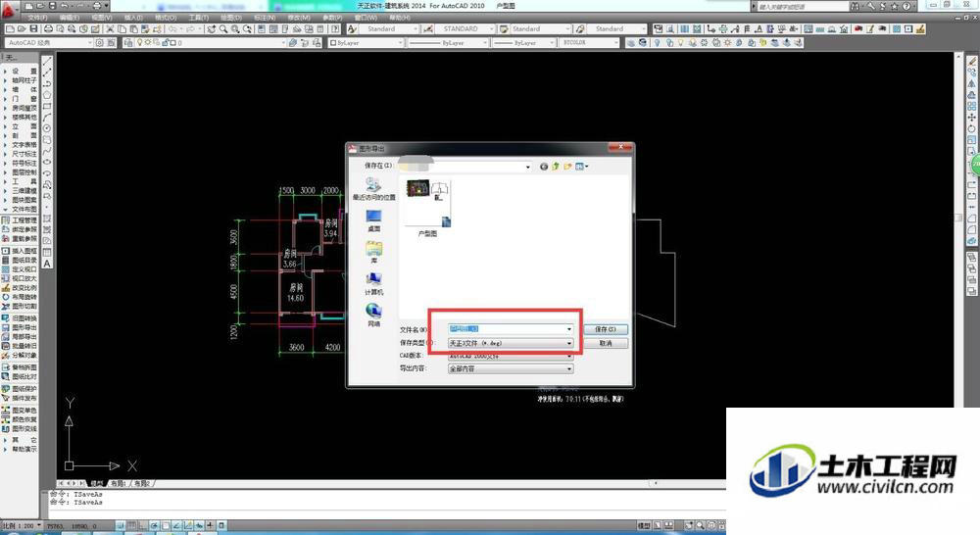Go to 计算机 in the dialog sidebar
This screenshot has height=535, width=980.
pos(373,284)
